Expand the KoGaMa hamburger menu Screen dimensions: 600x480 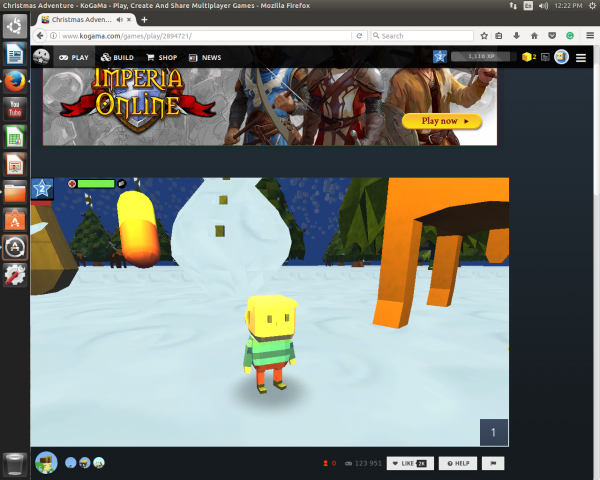click(581, 58)
